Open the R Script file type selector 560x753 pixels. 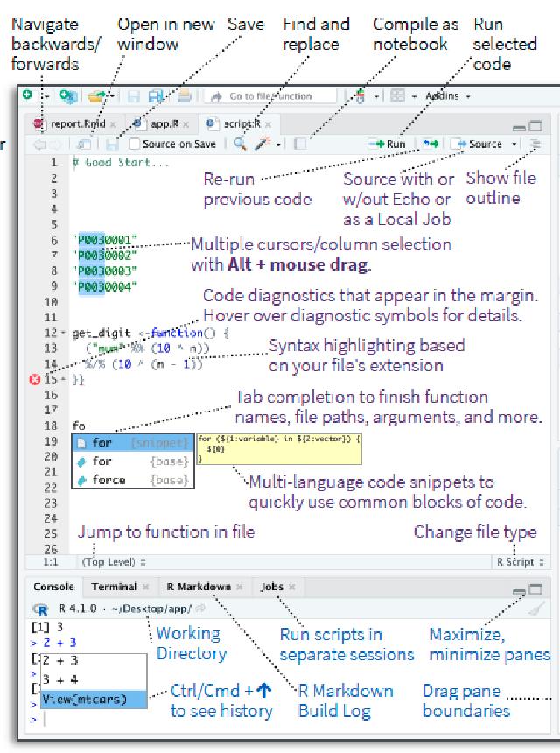(520, 562)
